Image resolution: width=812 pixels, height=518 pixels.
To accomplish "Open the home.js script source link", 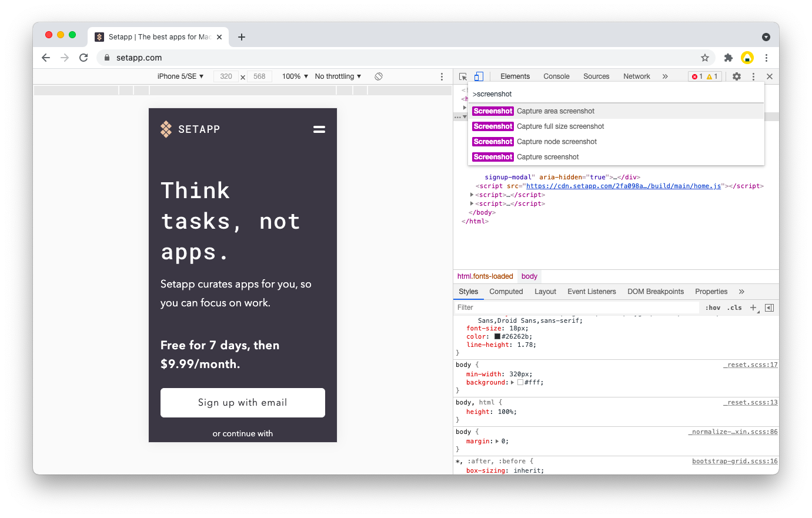I will 623,186.
